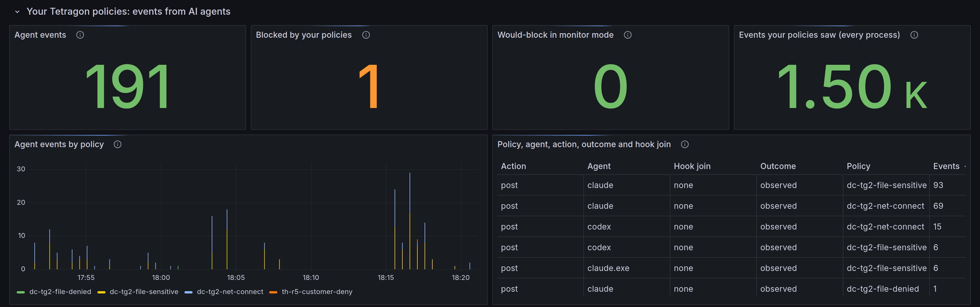The width and height of the screenshot is (980, 307).
Task: Click the 'Blocked by your policies' panel title
Action: click(304, 35)
